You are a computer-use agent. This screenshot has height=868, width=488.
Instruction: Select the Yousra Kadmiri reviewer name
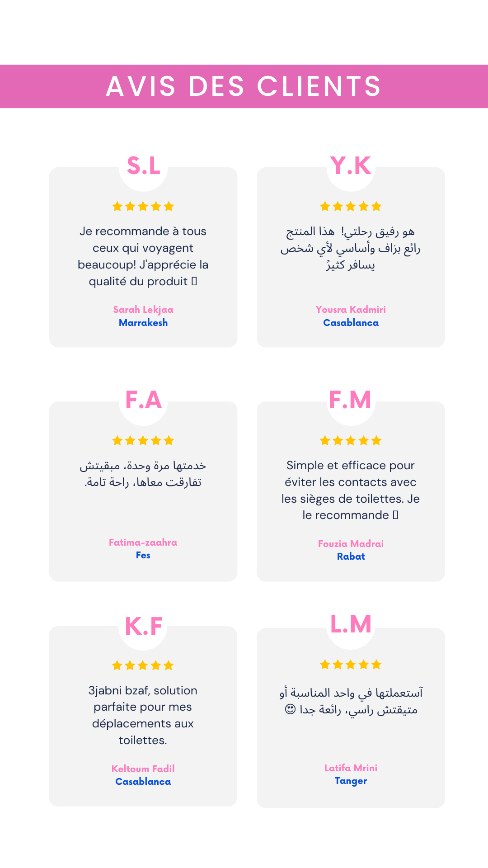pos(351,310)
